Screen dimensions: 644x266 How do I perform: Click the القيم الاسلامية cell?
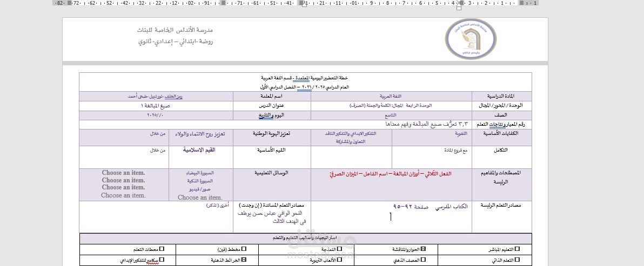(x=200, y=158)
